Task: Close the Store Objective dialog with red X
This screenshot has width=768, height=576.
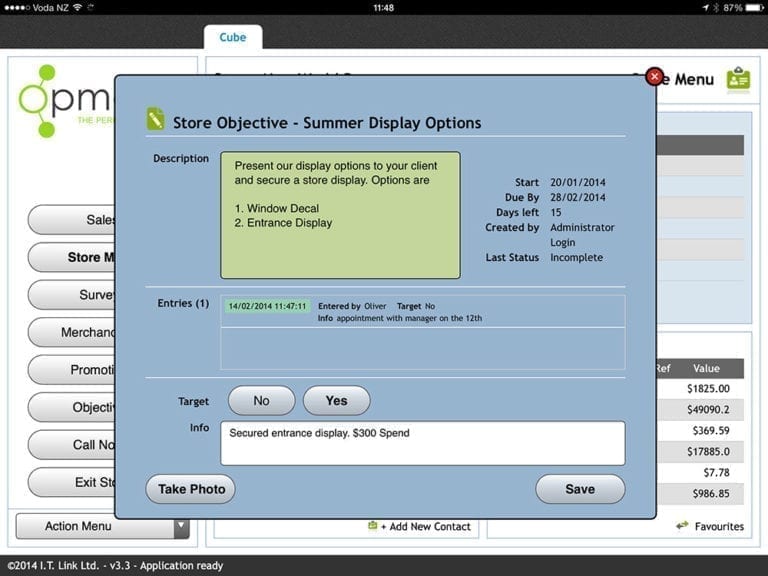Action: pos(654,76)
